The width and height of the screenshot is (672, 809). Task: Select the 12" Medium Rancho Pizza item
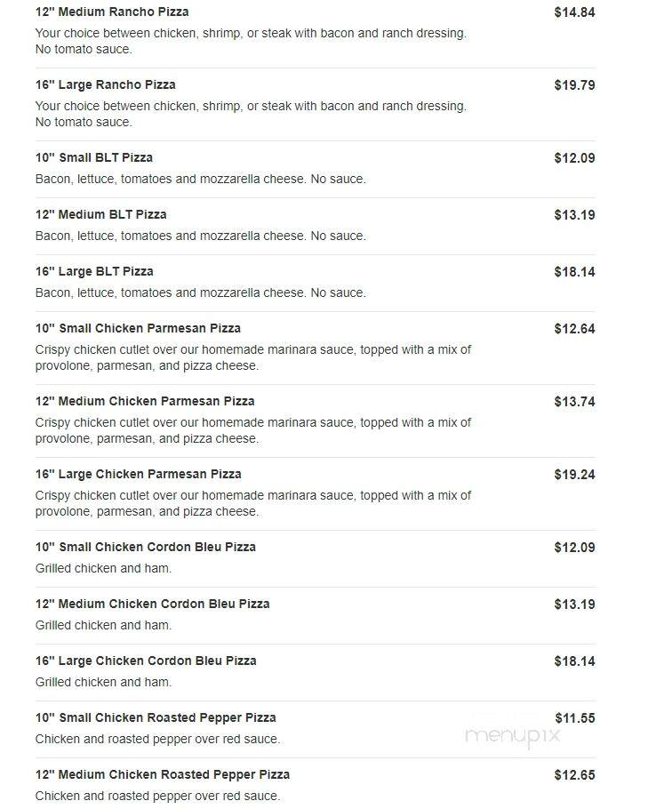(x=112, y=12)
